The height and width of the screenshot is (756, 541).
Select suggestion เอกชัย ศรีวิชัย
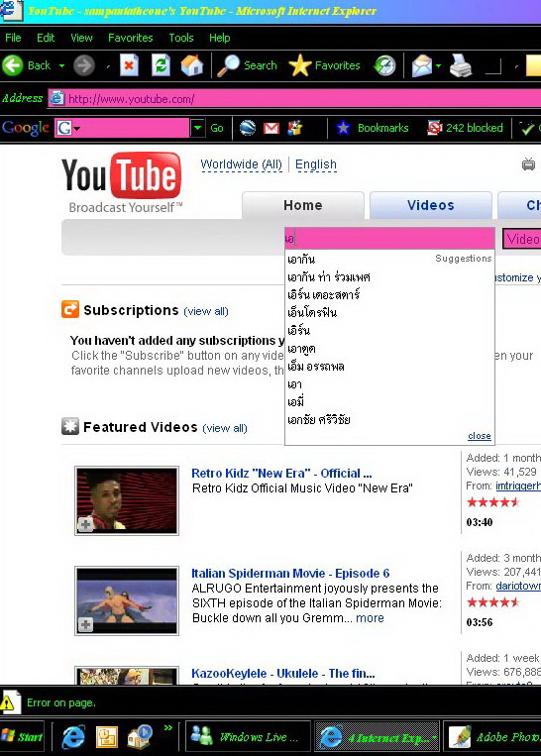point(319,419)
